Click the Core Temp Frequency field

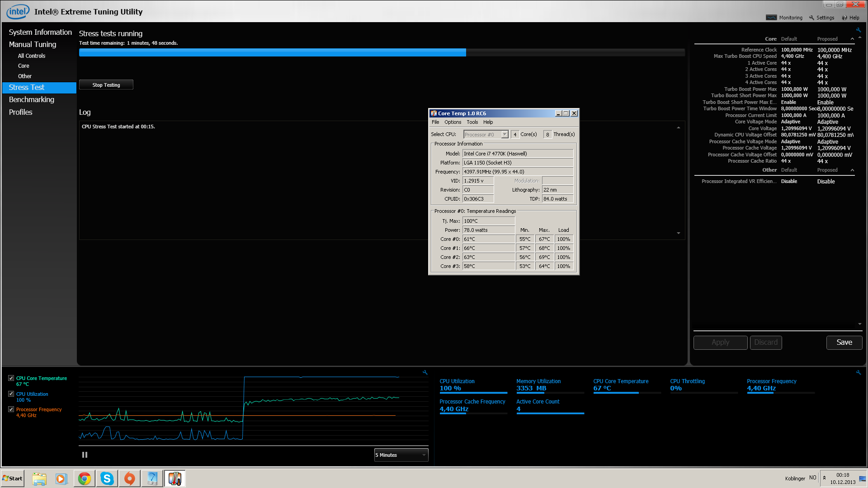518,172
